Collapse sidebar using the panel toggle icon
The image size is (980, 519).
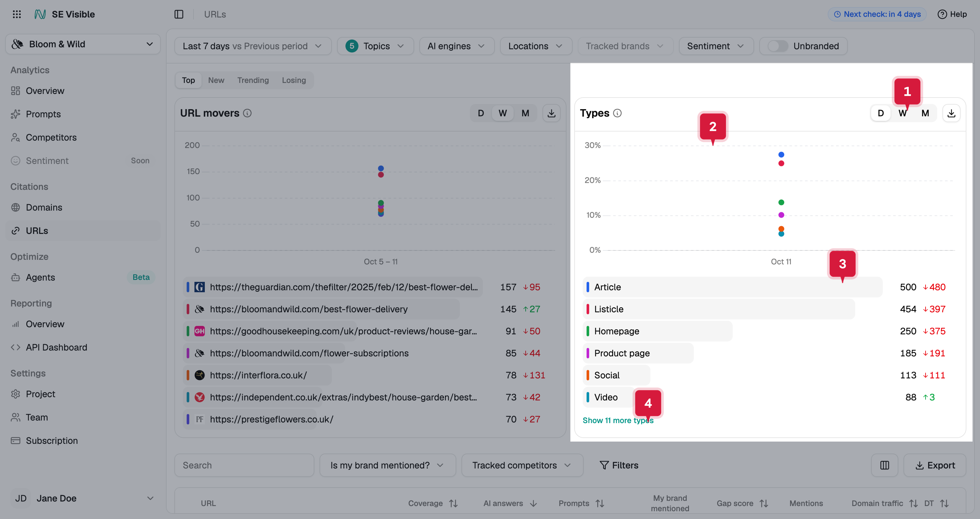[179, 14]
